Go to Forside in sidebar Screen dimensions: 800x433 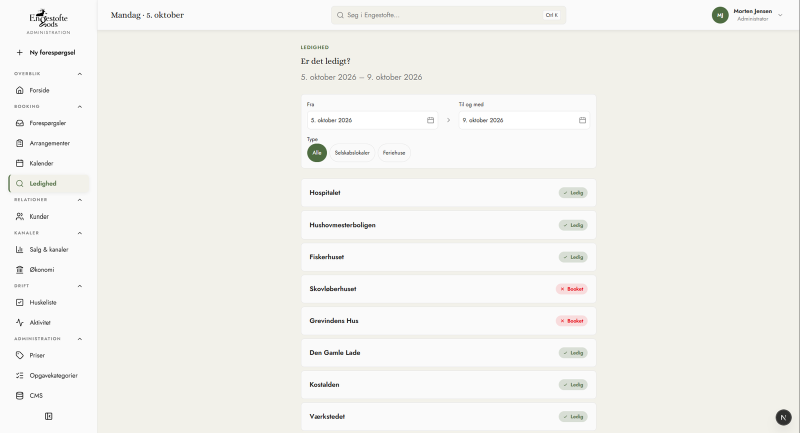48,90
